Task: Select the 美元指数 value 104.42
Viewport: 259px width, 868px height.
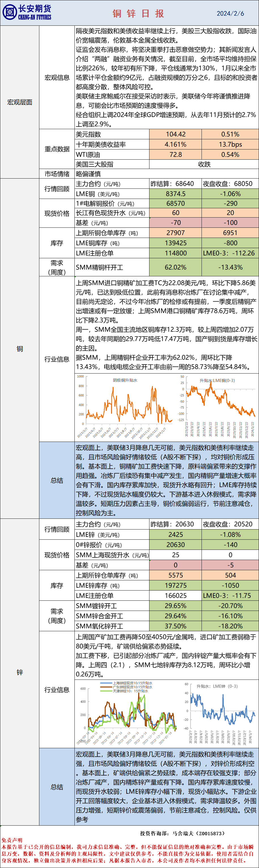Action: tap(175, 134)
